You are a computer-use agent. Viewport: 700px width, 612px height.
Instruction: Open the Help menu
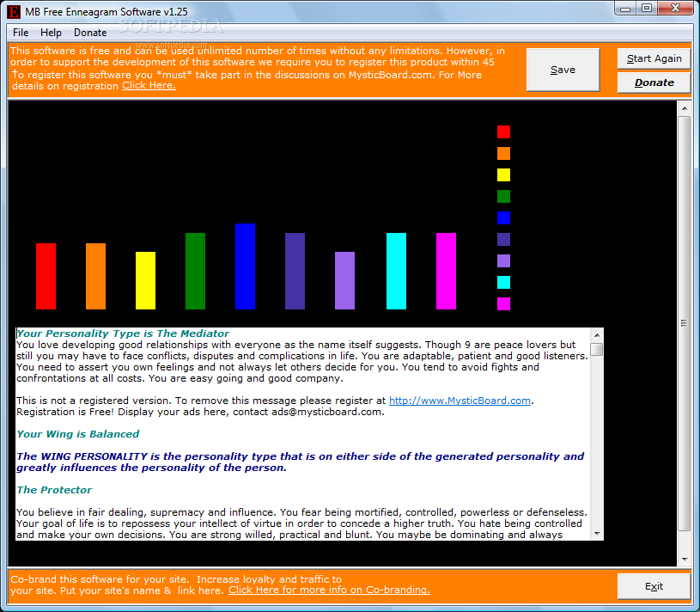(x=51, y=32)
